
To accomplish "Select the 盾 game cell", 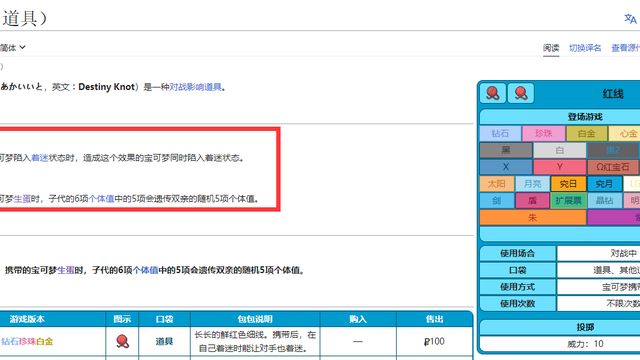I will tap(532, 200).
